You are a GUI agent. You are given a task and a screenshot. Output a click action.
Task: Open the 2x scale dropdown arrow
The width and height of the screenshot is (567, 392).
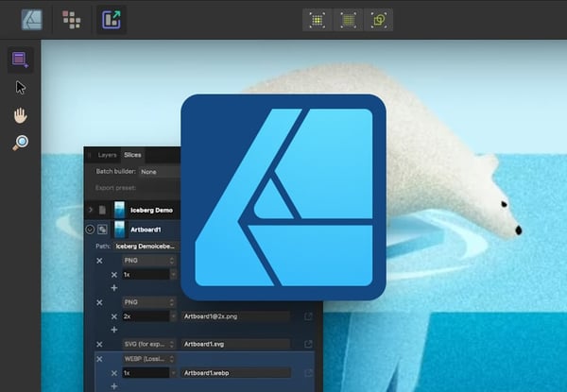click(x=173, y=316)
